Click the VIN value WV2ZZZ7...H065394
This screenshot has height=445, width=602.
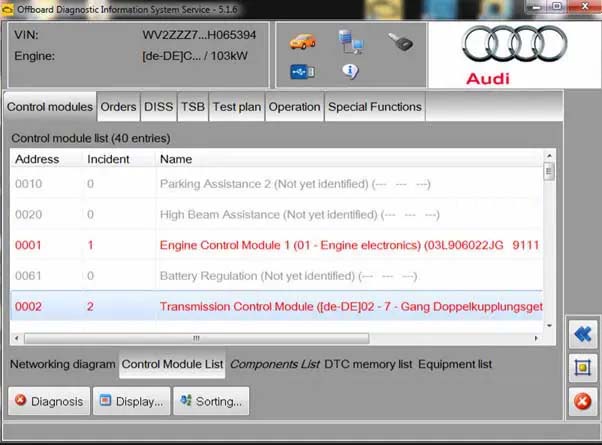(x=199, y=35)
